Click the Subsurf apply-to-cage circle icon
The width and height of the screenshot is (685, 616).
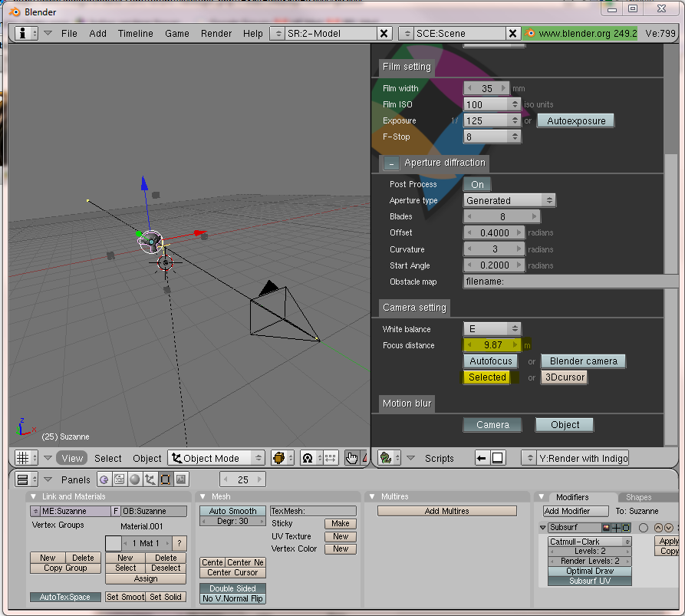point(643,528)
